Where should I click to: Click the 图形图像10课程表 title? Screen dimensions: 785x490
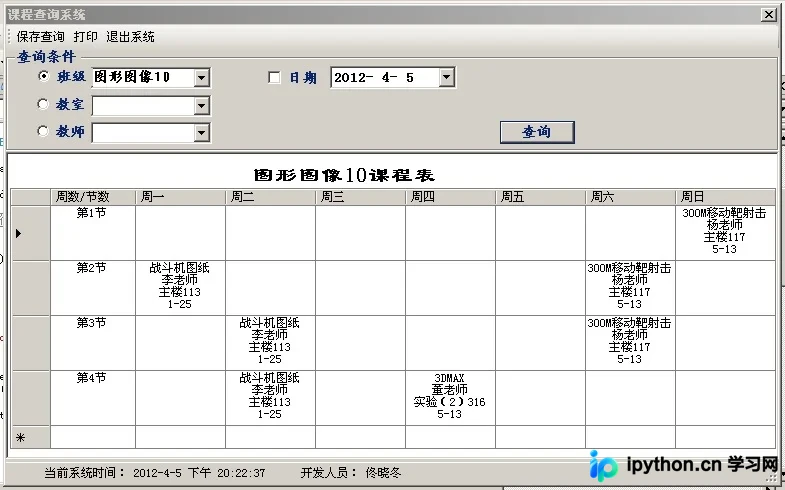344,175
